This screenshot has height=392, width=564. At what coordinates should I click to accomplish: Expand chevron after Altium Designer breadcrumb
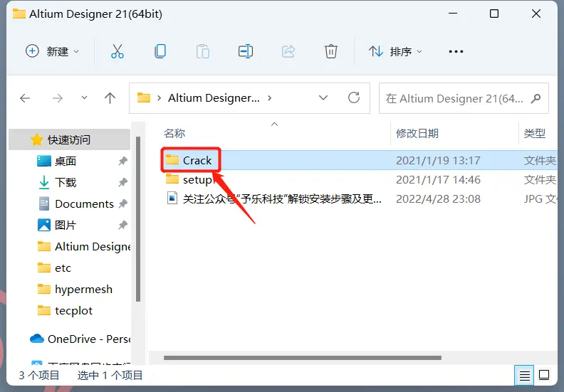(x=270, y=97)
